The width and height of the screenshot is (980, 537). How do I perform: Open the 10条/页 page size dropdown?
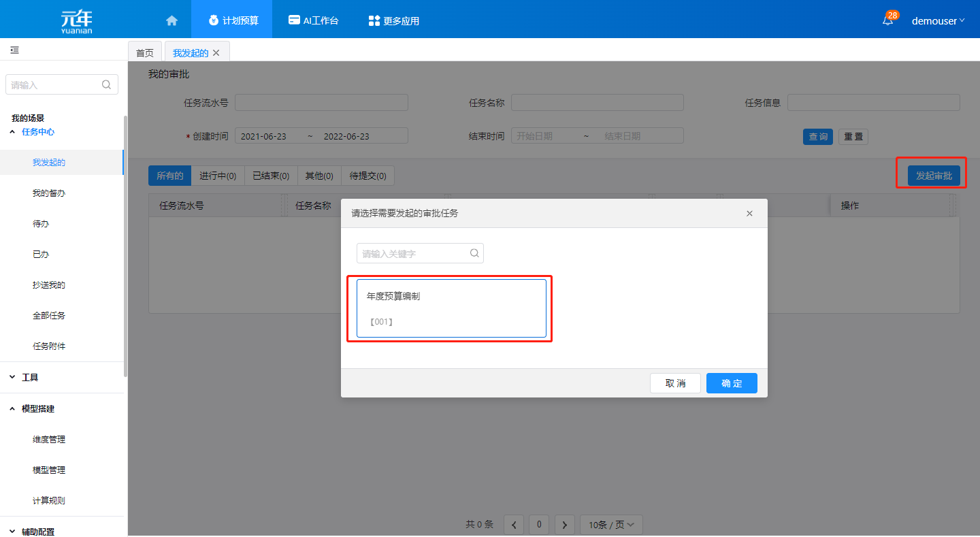click(x=610, y=525)
